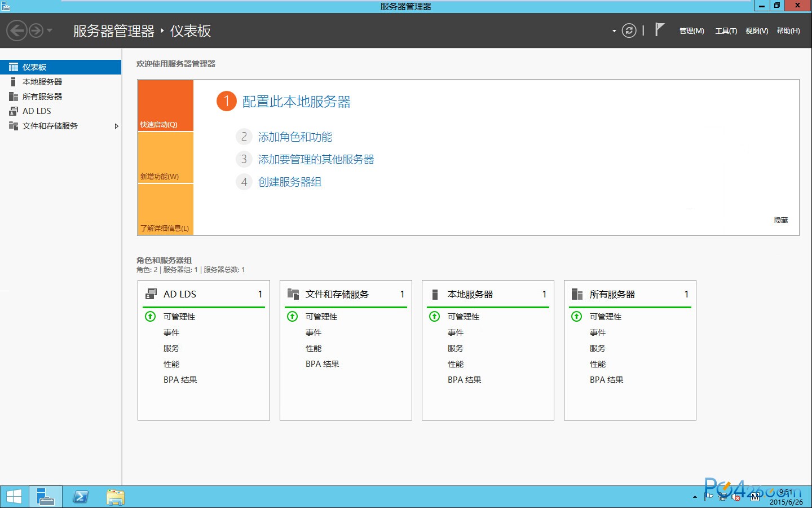The height and width of the screenshot is (508, 812).
Task: Click the AD LDS tile icon
Action: [151, 294]
